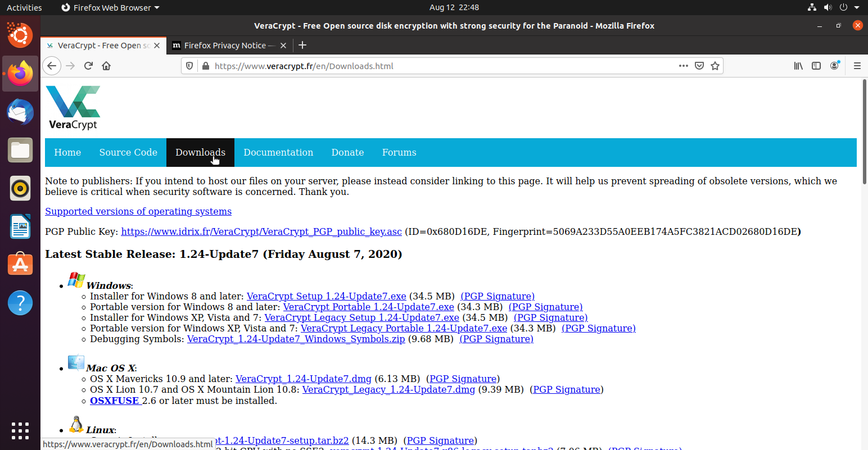Download VeraCrypt Portable 1.24-Update7.exe
The width and height of the screenshot is (868, 450).
pos(369,307)
